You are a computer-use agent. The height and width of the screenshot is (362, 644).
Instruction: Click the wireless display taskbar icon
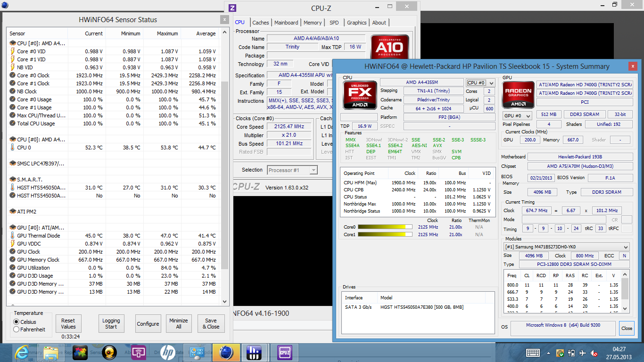pyautogui.click(x=138, y=352)
